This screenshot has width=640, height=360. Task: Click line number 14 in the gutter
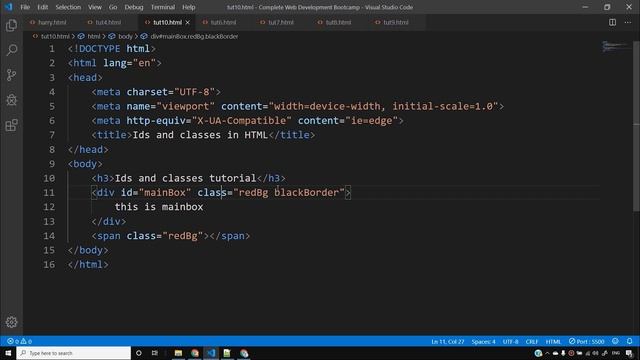(x=49, y=236)
